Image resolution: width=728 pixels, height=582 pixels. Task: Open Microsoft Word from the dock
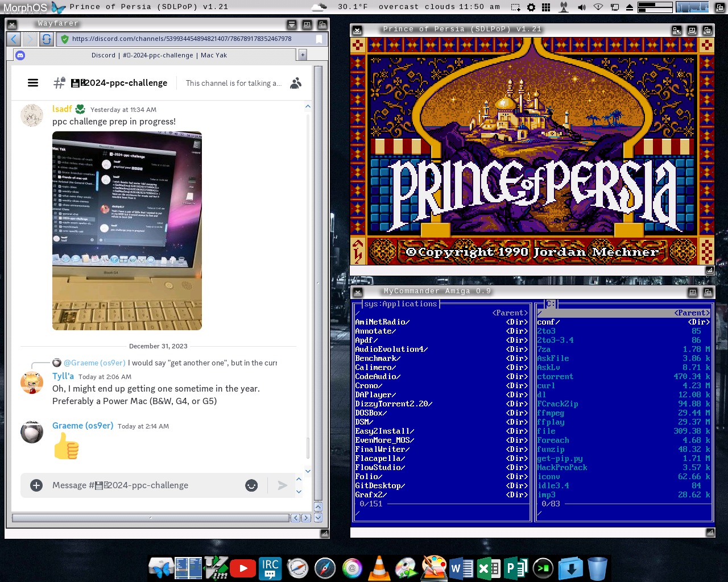coord(462,568)
